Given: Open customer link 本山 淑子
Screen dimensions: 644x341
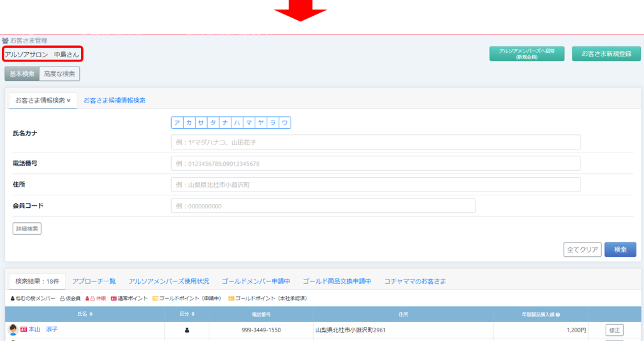Looking at the screenshot, I should click(43, 330).
